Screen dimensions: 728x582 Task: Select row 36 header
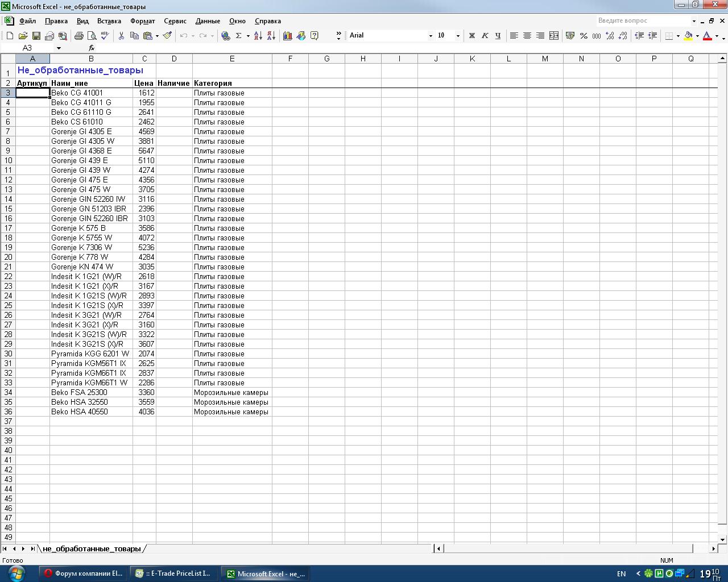tap(8, 412)
